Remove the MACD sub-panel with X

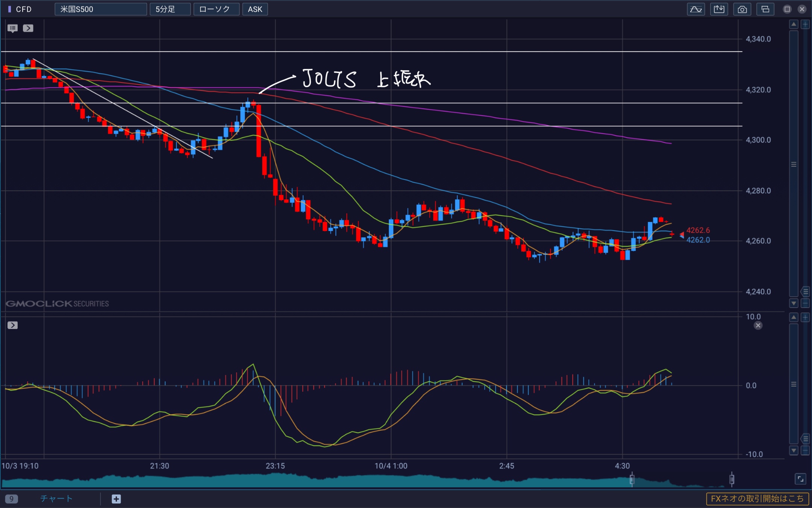pyautogui.click(x=758, y=326)
